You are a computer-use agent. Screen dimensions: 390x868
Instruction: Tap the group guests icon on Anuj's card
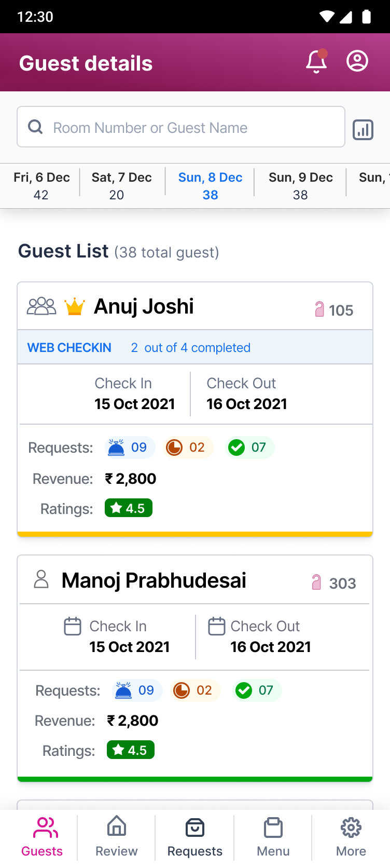tap(41, 307)
